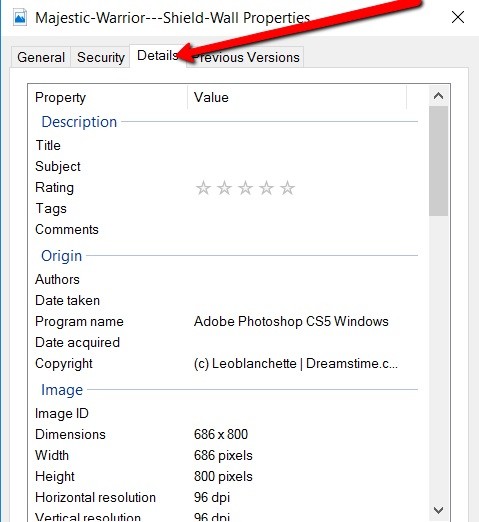Click the scrollbar up arrow
The image size is (479, 522).
click(438, 96)
